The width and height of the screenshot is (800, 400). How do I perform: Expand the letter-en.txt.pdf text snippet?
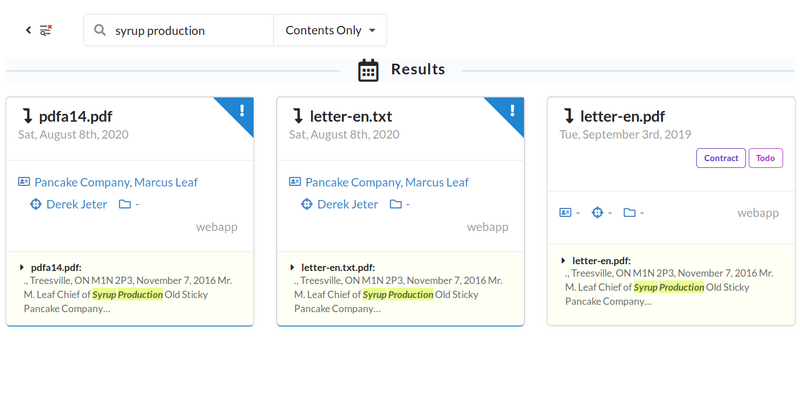point(292,268)
